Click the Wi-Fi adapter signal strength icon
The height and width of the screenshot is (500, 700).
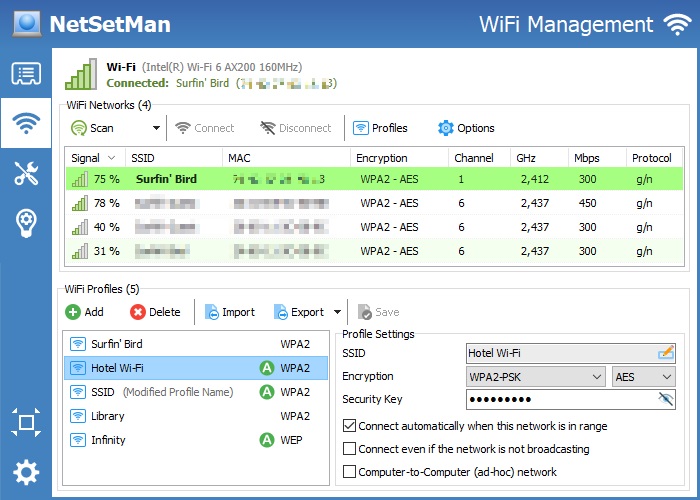81,74
